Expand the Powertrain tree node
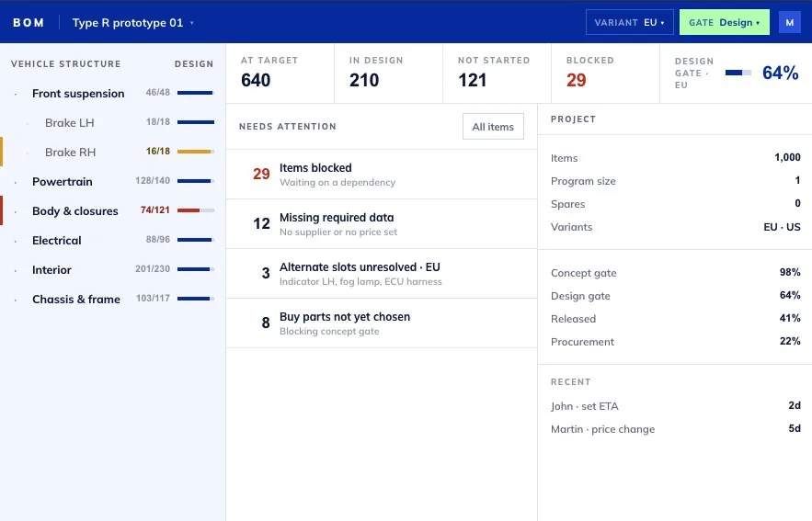This screenshot has width=812, height=521. [16, 182]
